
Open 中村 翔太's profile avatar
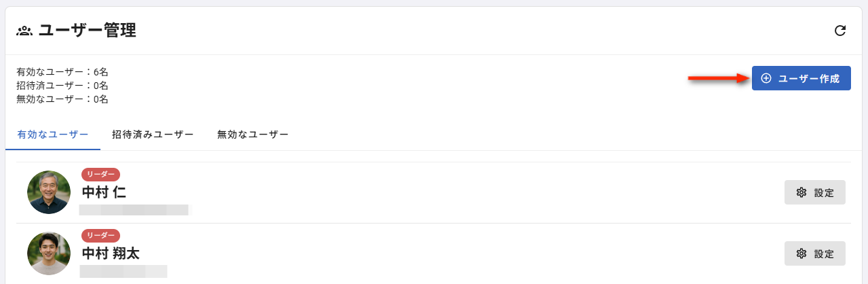(x=49, y=253)
